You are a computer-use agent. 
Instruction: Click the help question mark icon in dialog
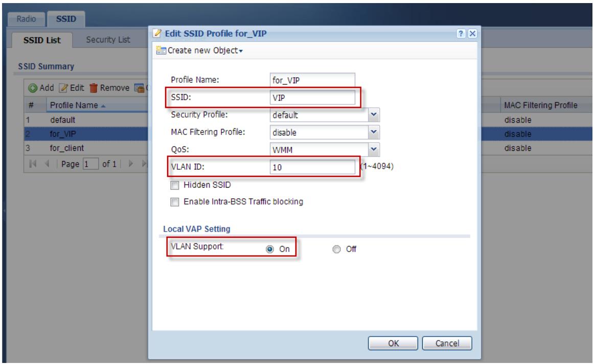pyautogui.click(x=461, y=33)
